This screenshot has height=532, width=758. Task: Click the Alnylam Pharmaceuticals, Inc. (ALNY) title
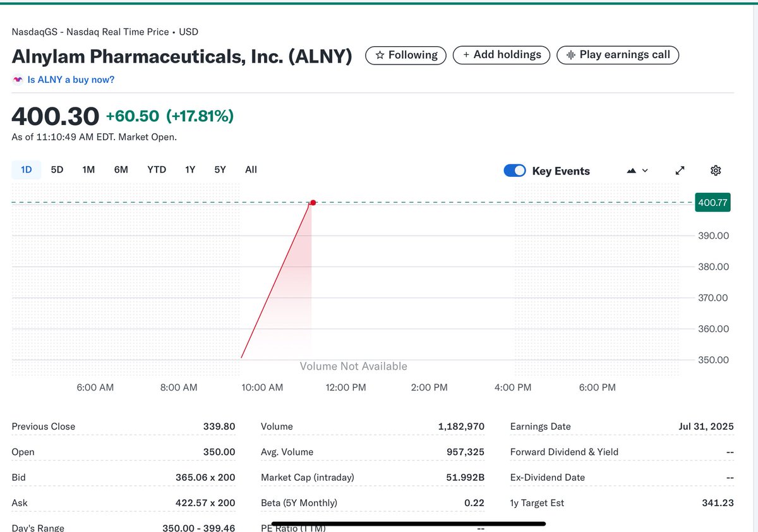(x=182, y=56)
